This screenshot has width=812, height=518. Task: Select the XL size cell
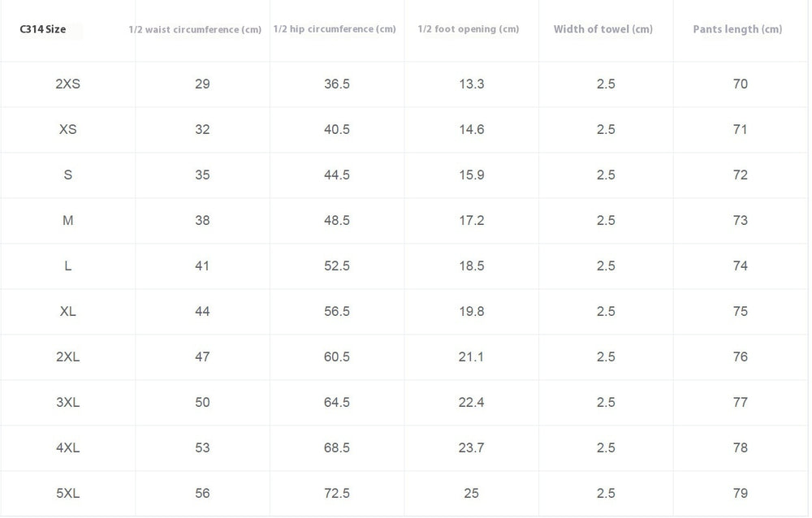pos(68,311)
